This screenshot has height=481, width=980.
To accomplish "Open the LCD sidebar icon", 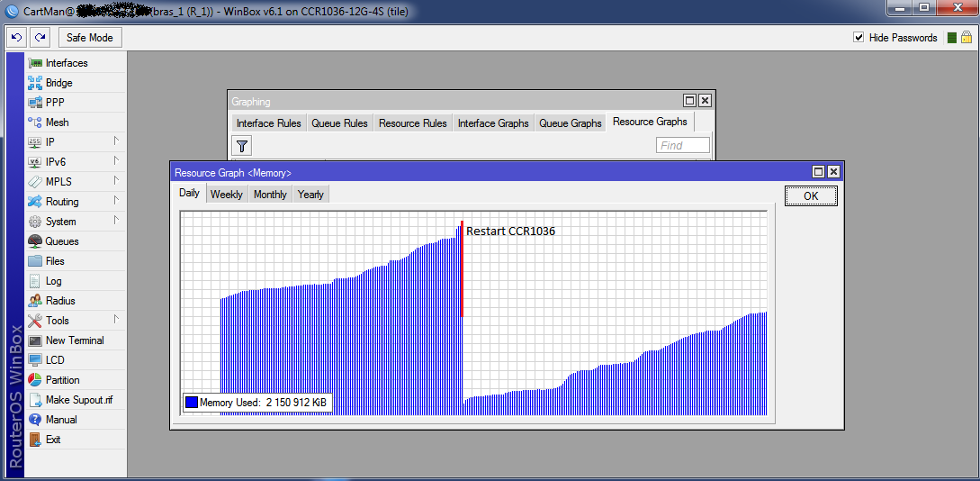I will (35, 360).
